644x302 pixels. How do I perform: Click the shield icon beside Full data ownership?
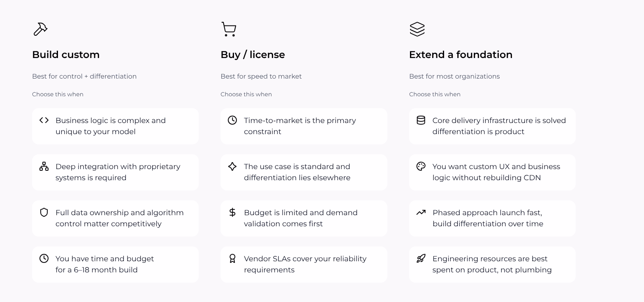[x=44, y=212]
